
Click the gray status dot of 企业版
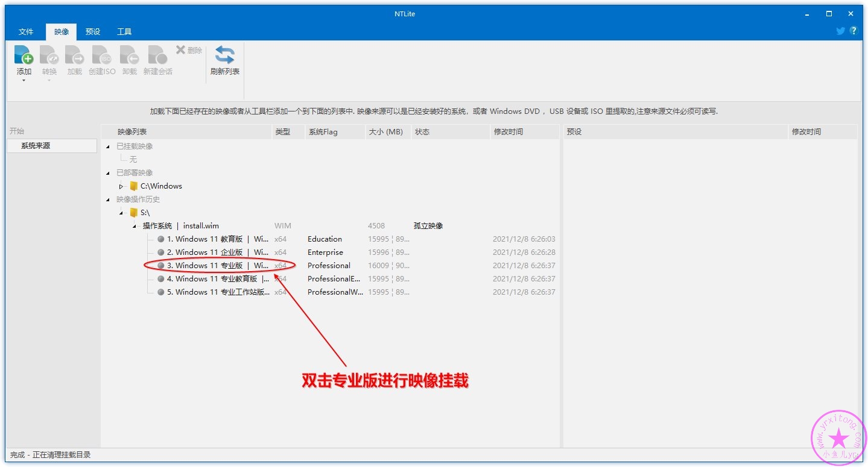tap(161, 252)
